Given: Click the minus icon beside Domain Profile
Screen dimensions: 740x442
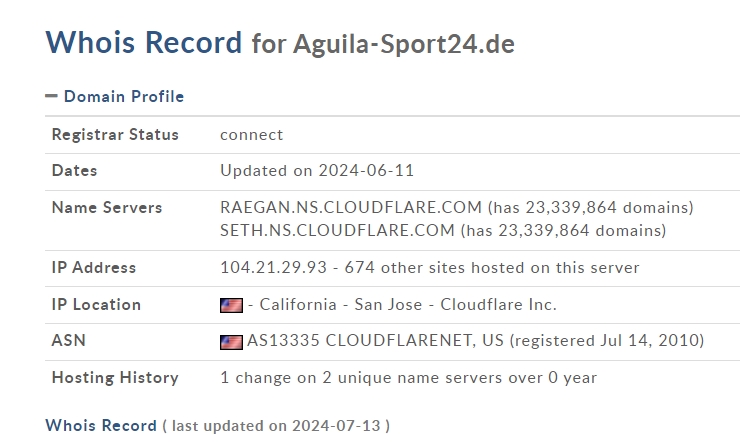Looking at the screenshot, I should coord(51,96).
